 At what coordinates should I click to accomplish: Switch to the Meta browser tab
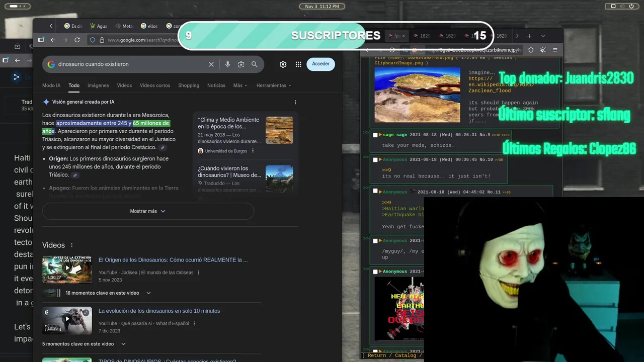124,26
